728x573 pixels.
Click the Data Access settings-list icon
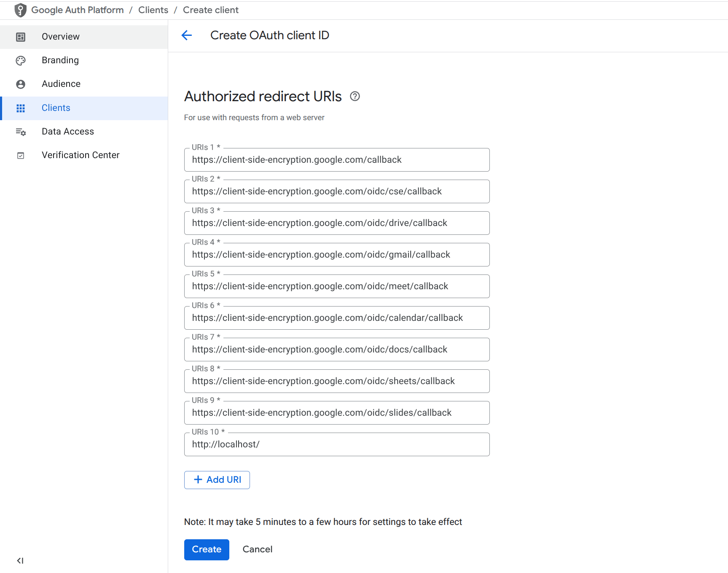[x=21, y=132]
